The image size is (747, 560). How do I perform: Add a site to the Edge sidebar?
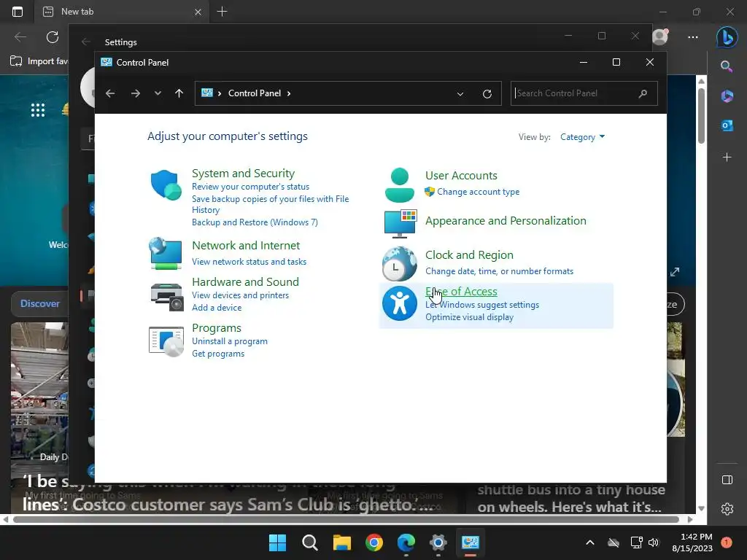tap(727, 157)
